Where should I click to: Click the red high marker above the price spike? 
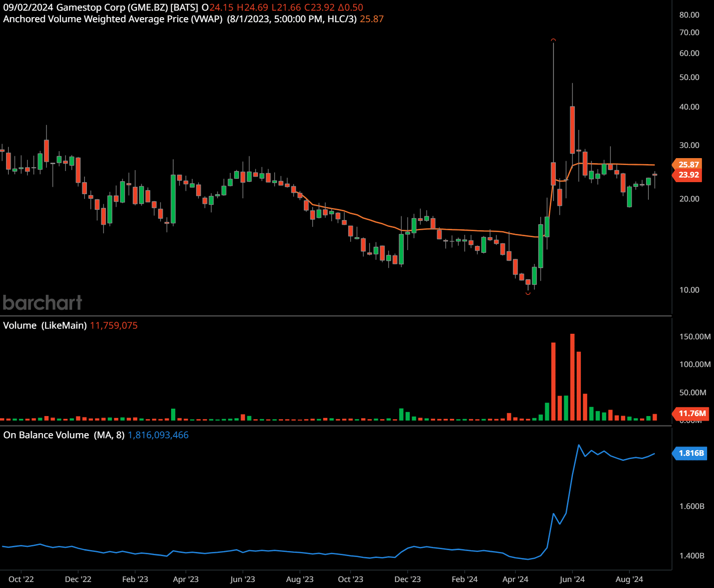(x=553, y=40)
